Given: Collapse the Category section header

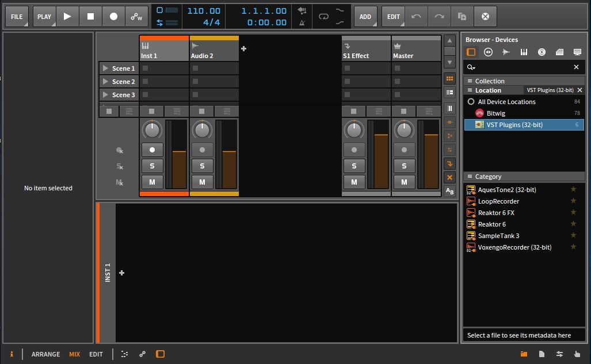Looking at the screenshot, I should click(x=524, y=177).
